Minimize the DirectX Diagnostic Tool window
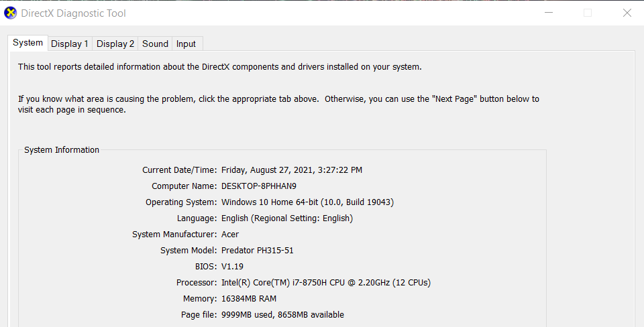This screenshot has height=327, width=644. (549, 13)
